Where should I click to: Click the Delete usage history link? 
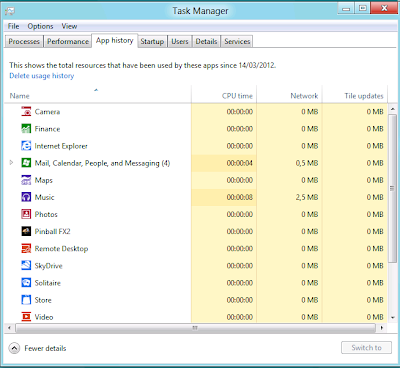(42, 76)
